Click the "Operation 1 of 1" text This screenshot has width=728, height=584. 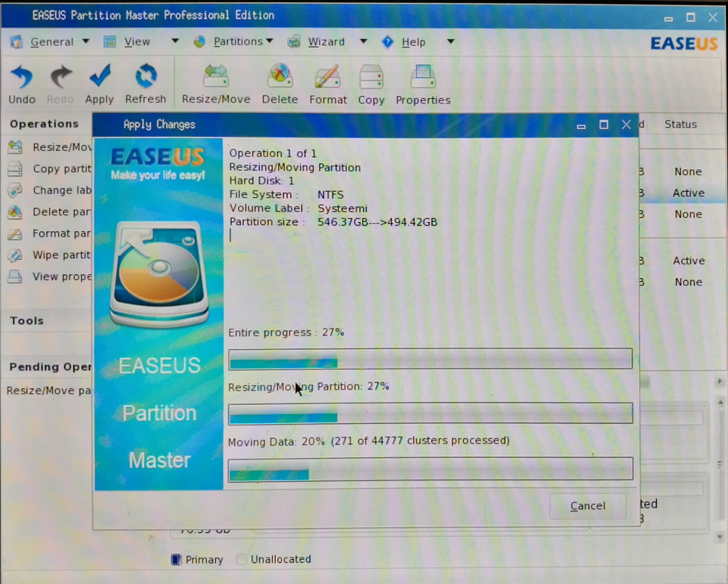pos(273,154)
